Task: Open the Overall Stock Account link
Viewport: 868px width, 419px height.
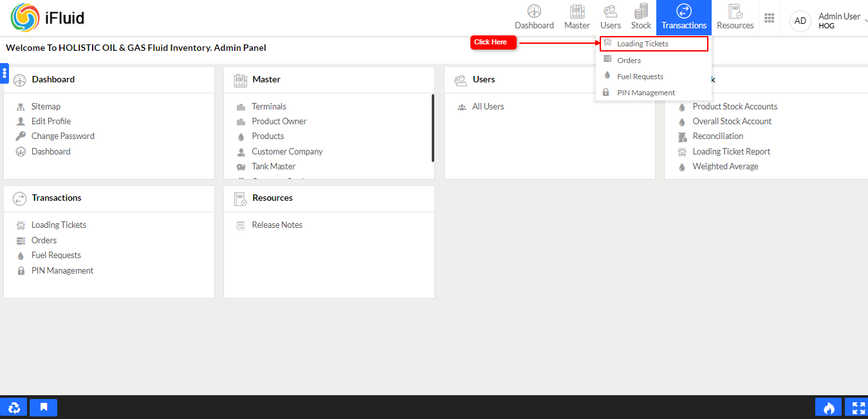Action: [732, 121]
